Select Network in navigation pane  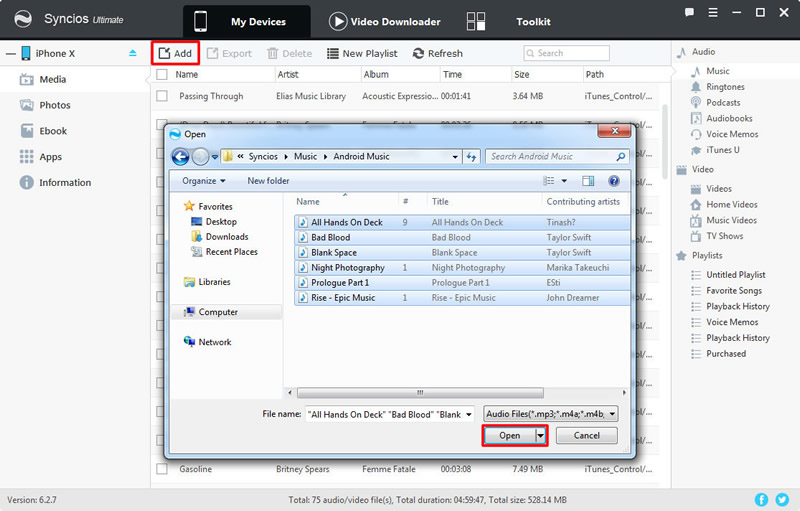[x=207, y=342]
